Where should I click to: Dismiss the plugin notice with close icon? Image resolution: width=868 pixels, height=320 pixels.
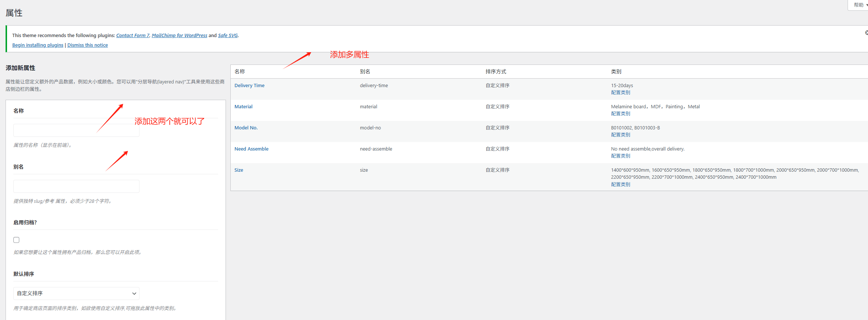coord(866,33)
